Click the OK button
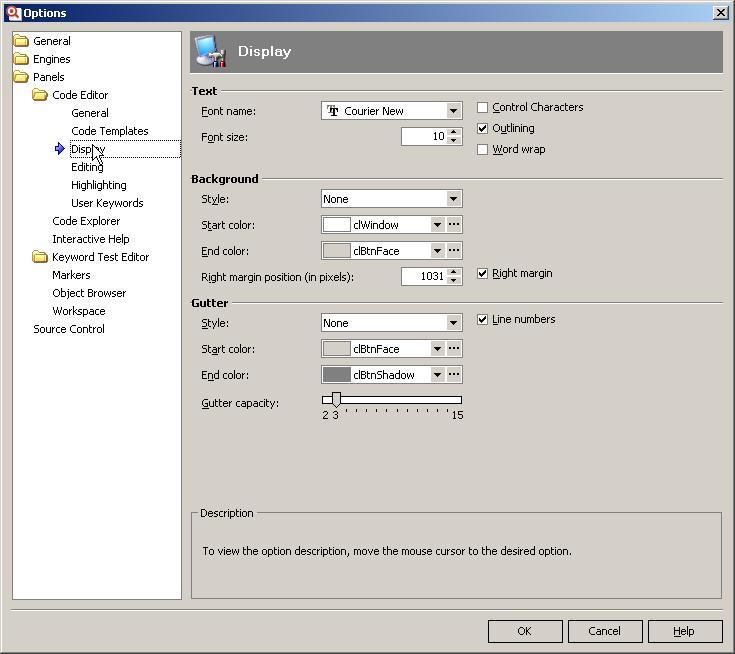This screenshot has width=735, height=654. (x=525, y=631)
